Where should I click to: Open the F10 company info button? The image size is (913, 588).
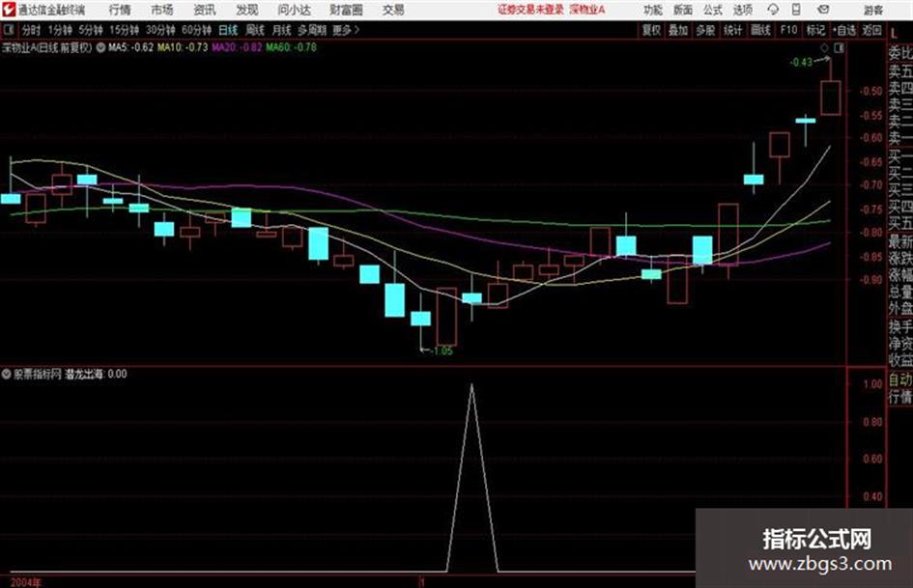pos(788,30)
